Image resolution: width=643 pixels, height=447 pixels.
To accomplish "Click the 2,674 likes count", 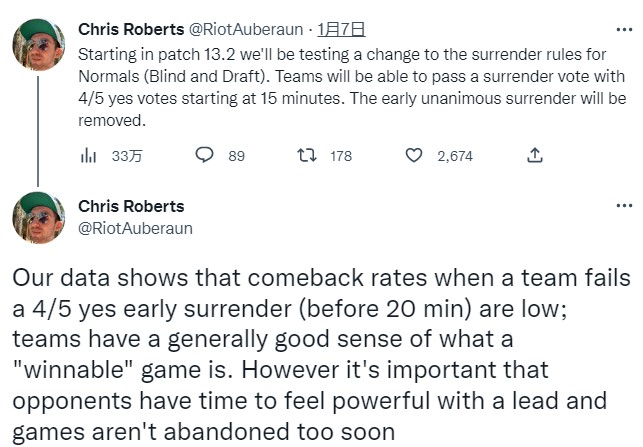I will click(455, 156).
